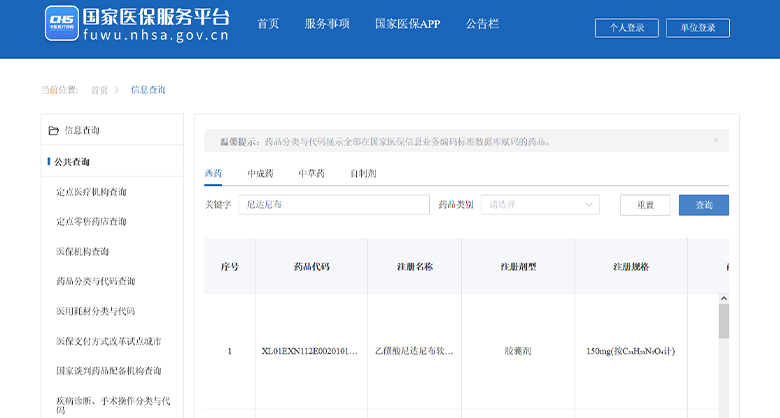The height and width of the screenshot is (418, 780).
Task: Go to 公告栏 in the top menu
Action: pyautogui.click(x=482, y=23)
